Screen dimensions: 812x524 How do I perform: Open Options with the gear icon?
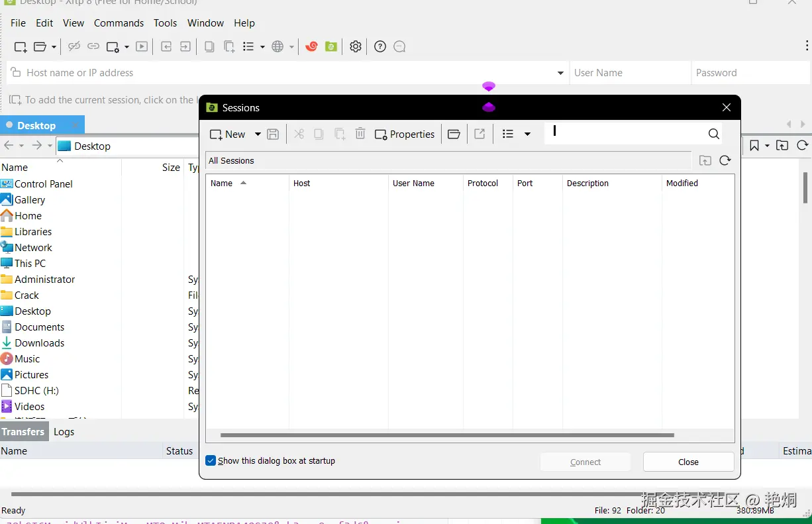356,46
